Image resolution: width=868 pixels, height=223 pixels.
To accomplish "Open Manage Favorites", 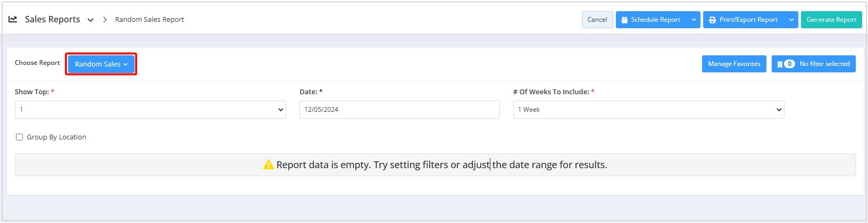I will pyautogui.click(x=734, y=64).
